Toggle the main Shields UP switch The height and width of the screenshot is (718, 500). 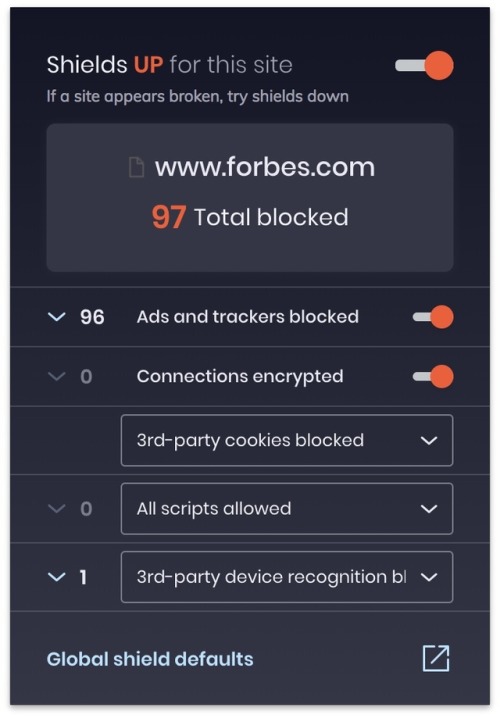424,65
